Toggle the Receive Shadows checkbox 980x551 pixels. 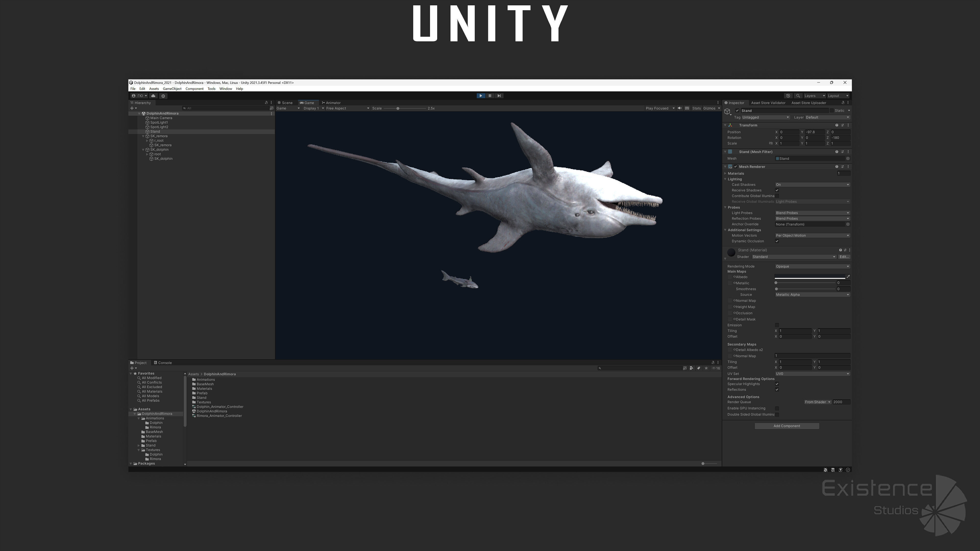pyautogui.click(x=777, y=191)
